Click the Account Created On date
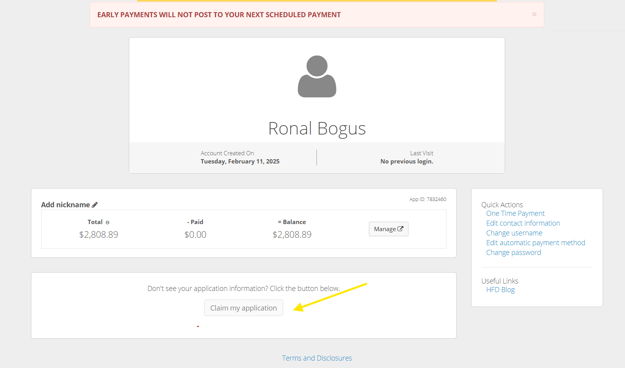625x368 pixels. (240, 161)
